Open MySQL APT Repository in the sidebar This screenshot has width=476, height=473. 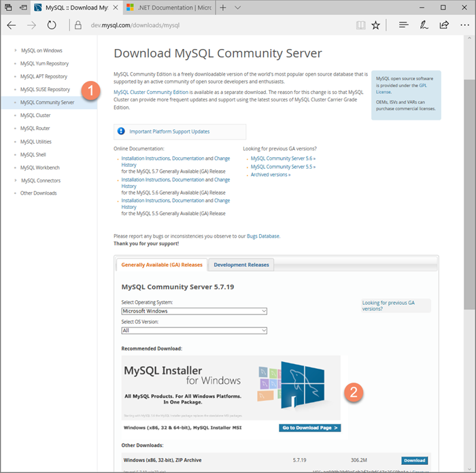(x=44, y=76)
